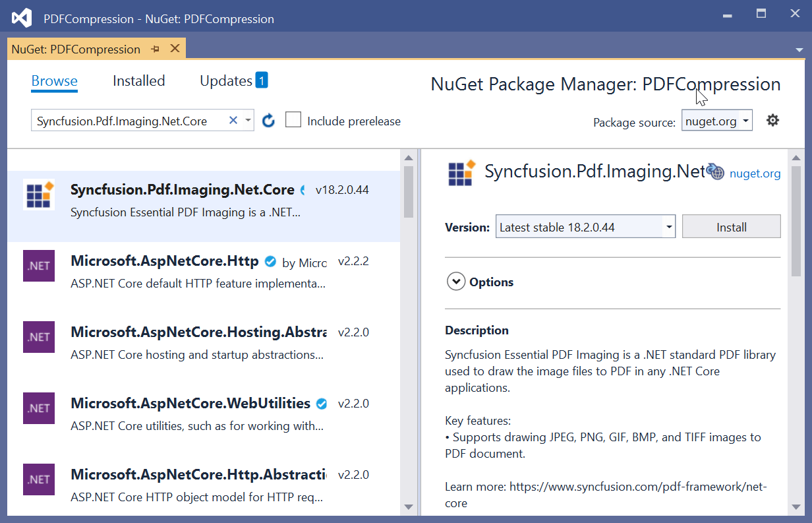Click the Visual Studio logo icon
The width and height of the screenshot is (812, 523).
(x=22, y=18)
